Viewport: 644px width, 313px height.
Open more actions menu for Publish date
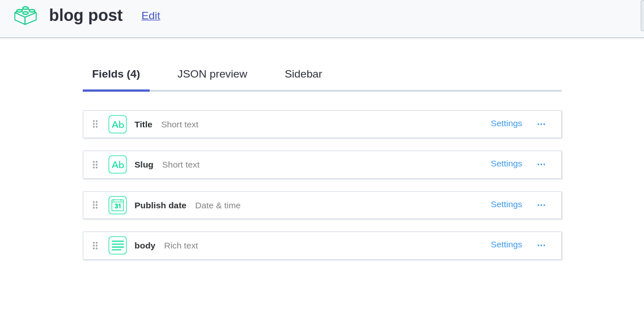[541, 205]
